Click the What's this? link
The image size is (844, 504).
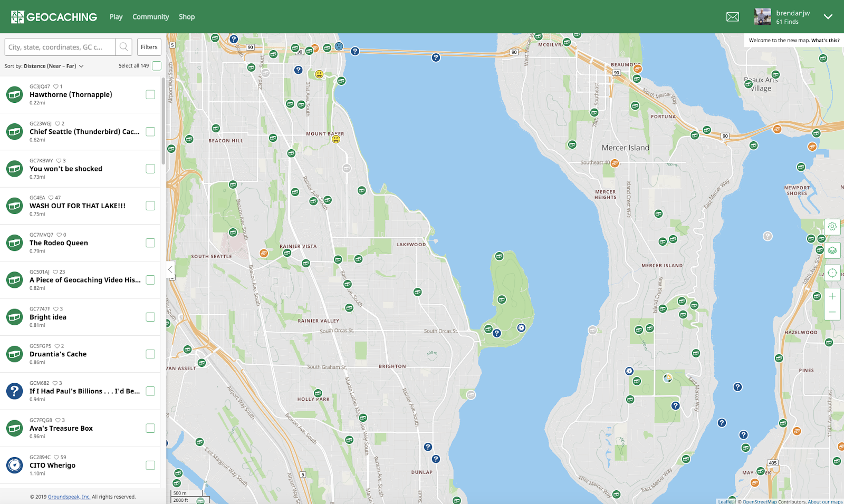click(x=826, y=40)
